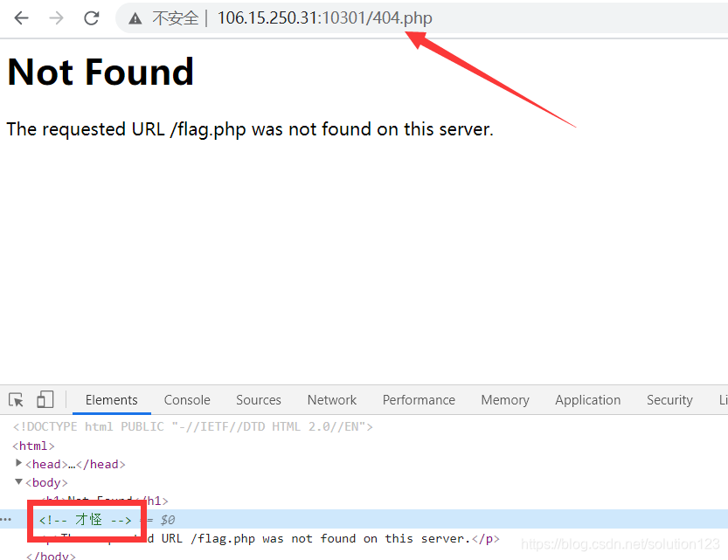Screen dimensions: 728x560
Task: Open the not-secure warning triangle info
Action: point(135,18)
